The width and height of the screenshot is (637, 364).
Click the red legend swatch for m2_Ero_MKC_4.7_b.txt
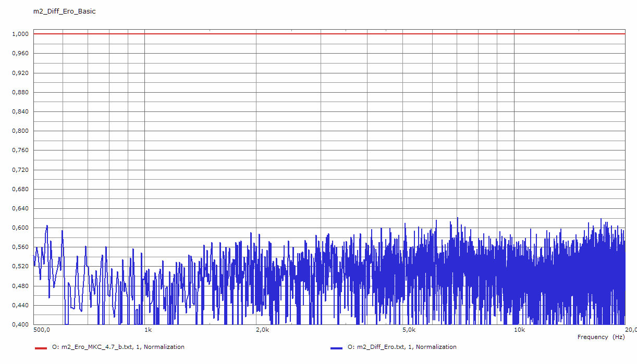[x=41, y=347]
